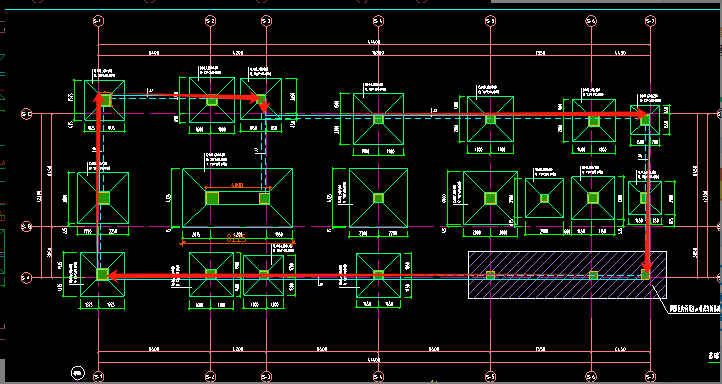Select the first grid bubble on the top axis row
The height and width of the screenshot is (384, 722).
point(98,21)
